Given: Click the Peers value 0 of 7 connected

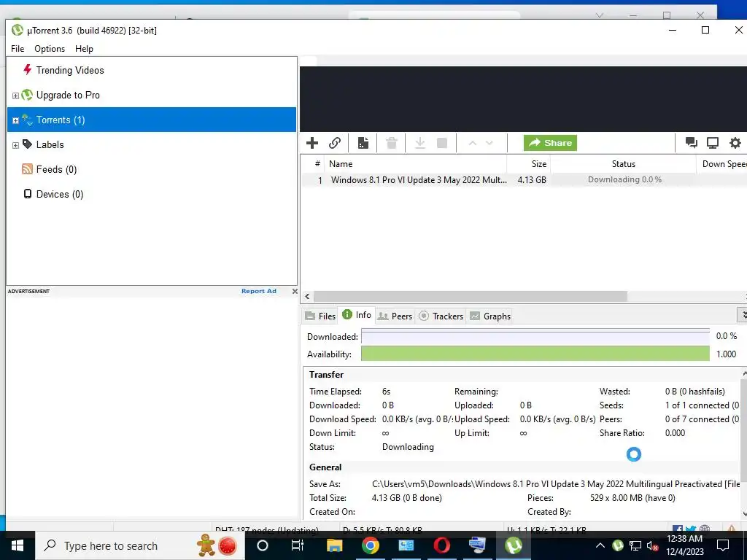Looking at the screenshot, I should point(702,419).
